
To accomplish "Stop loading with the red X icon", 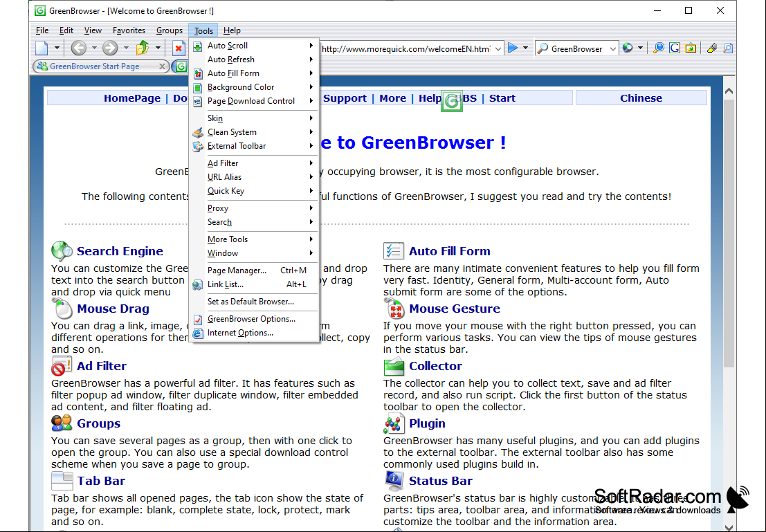I will (179, 48).
